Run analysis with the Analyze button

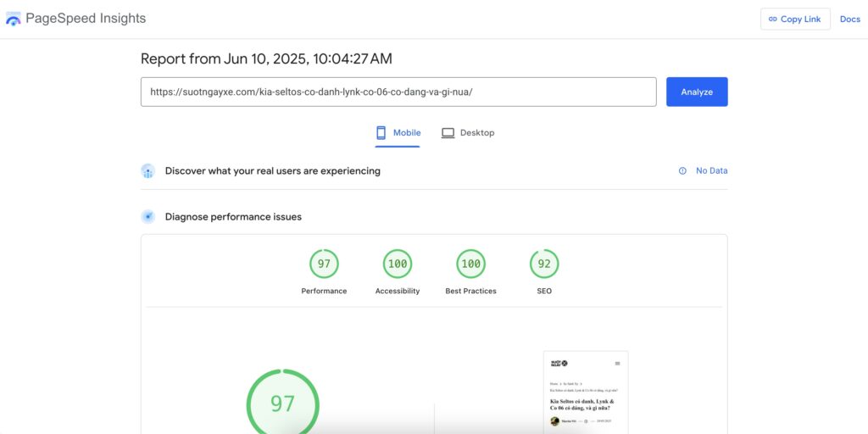tap(697, 92)
